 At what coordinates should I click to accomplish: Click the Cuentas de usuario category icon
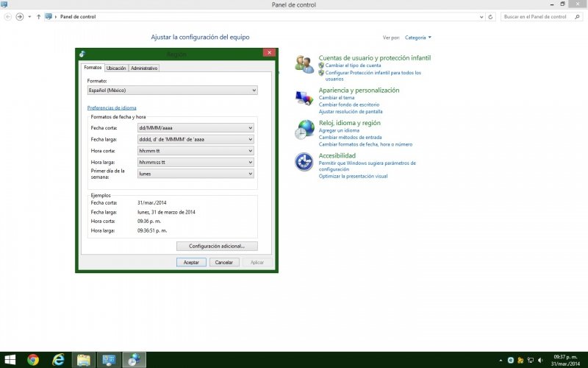pos(304,64)
